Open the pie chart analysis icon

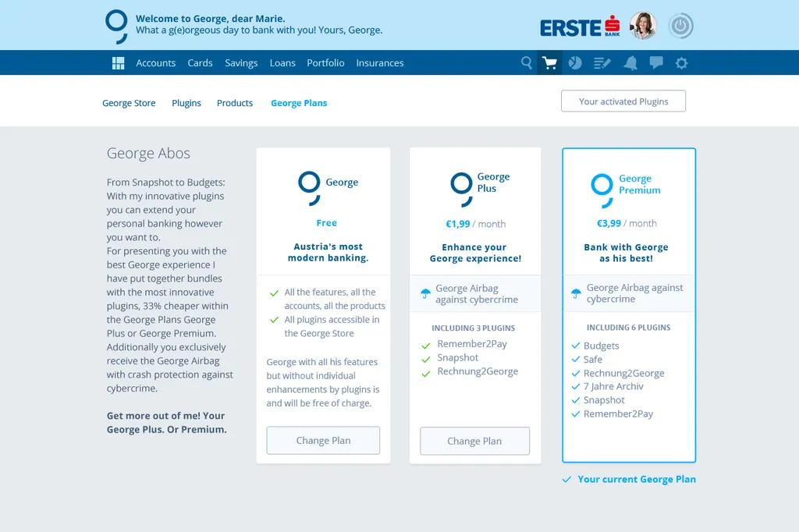(x=575, y=62)
